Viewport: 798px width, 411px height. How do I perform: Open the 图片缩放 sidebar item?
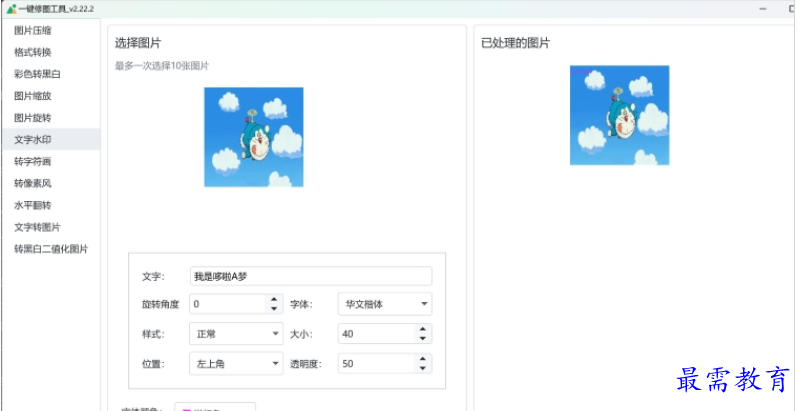tap(50, 96)
